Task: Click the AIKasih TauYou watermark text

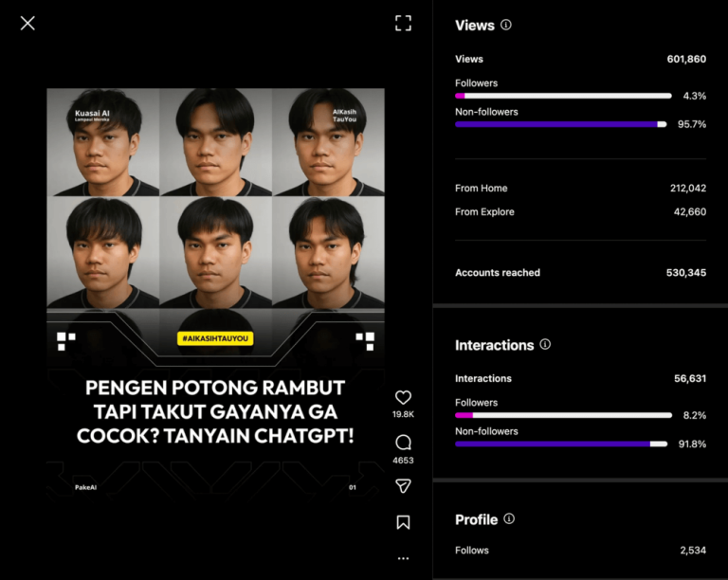Action: 344,116
